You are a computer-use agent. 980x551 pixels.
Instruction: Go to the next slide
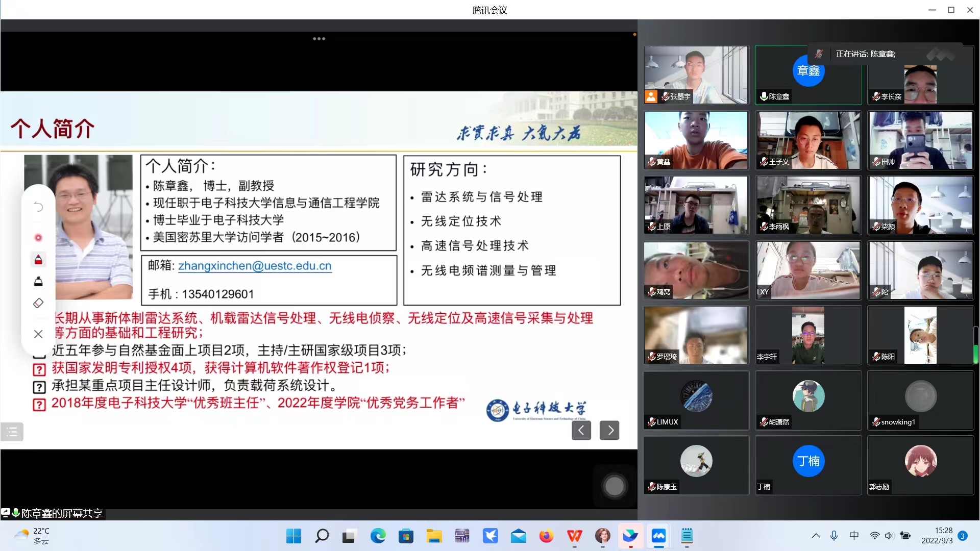tap(609, 431)
